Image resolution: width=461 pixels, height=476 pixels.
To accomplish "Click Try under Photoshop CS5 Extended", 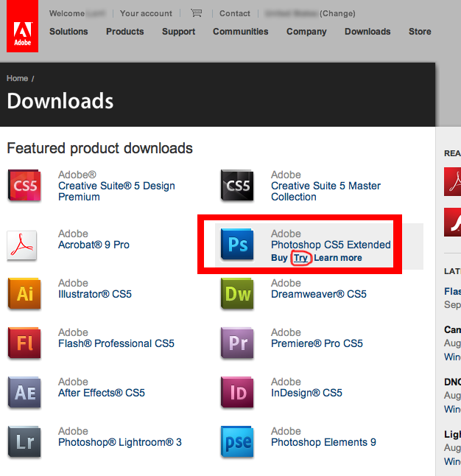I will pos(300,258).
